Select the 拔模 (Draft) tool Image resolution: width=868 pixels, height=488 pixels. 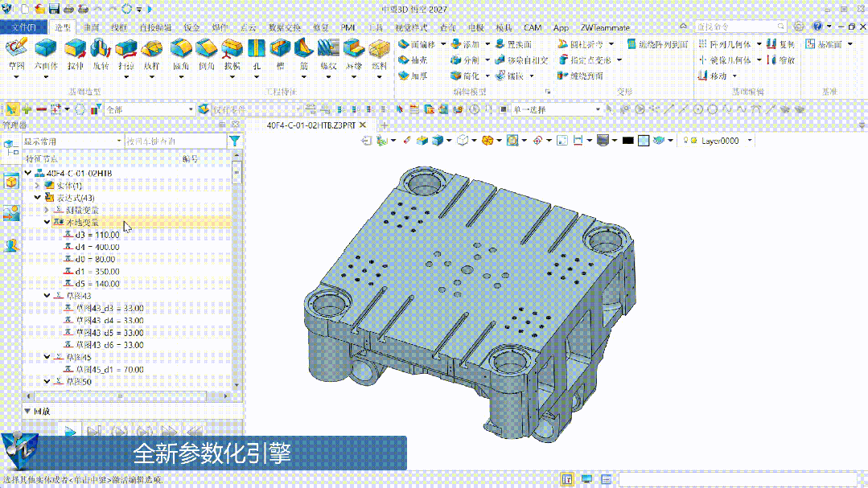232,54
